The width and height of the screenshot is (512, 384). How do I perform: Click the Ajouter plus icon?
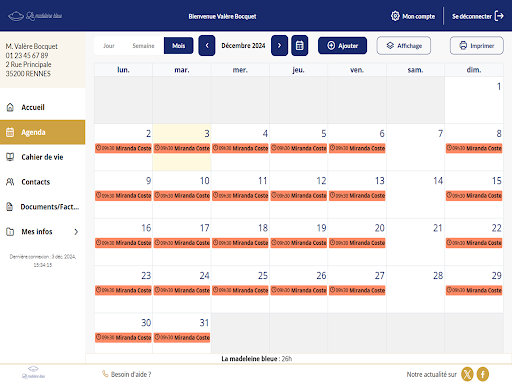pos(331,46)
